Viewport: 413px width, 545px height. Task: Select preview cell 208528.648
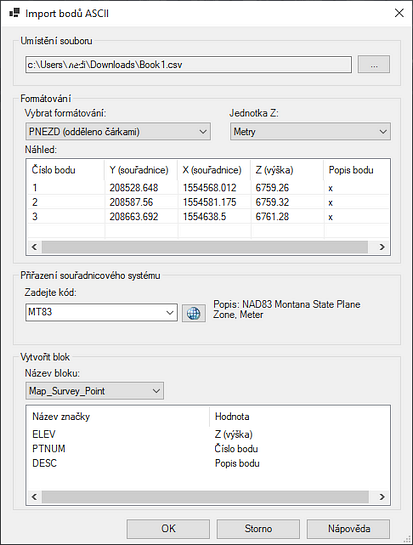pos(134,188)
